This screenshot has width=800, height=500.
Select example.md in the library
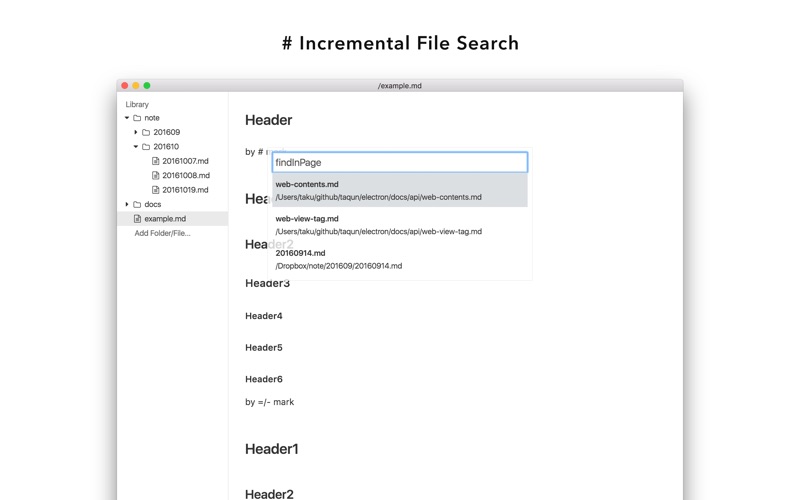click(172, 218)
